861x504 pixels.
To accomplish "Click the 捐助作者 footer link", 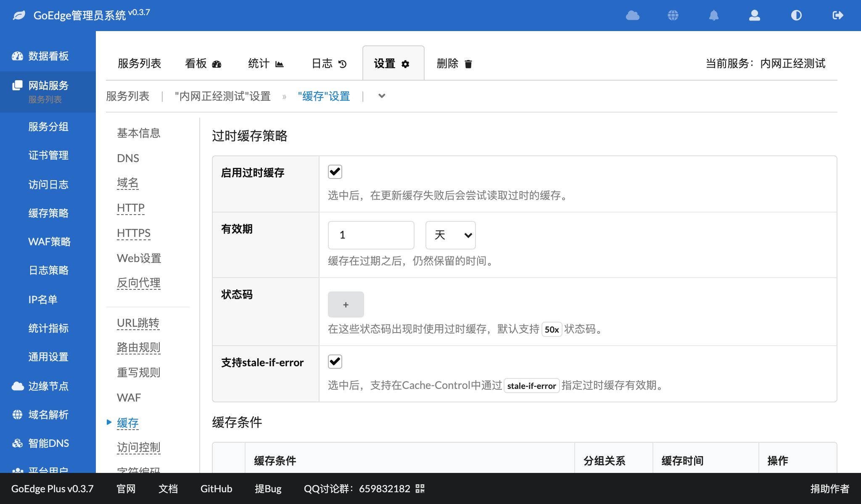I will tap(830, 488).
